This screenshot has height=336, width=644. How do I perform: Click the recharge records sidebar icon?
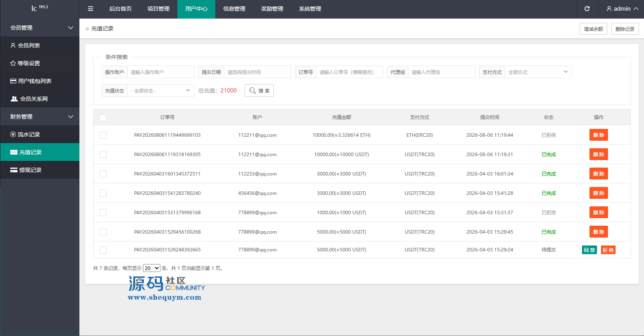(14, 152)
